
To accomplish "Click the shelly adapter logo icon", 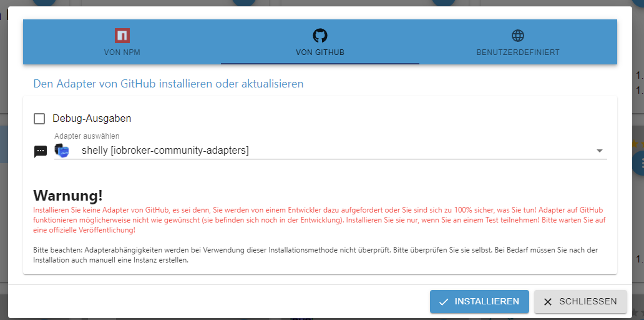I will pos(62,151).
